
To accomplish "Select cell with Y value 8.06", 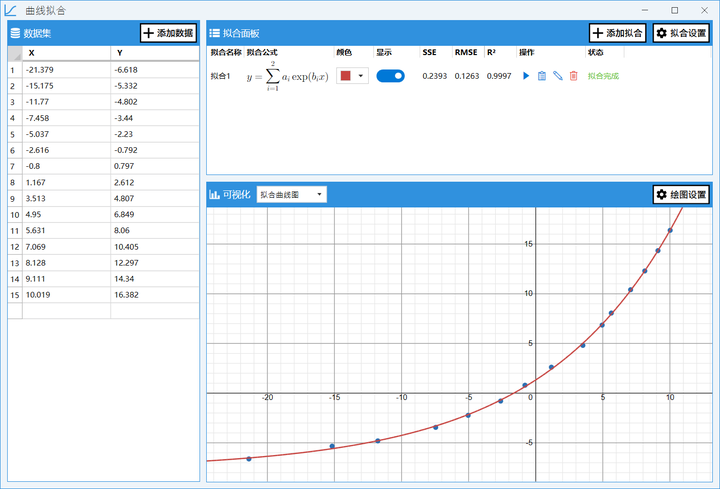I will pyautogui.click(x=155, y=230).
